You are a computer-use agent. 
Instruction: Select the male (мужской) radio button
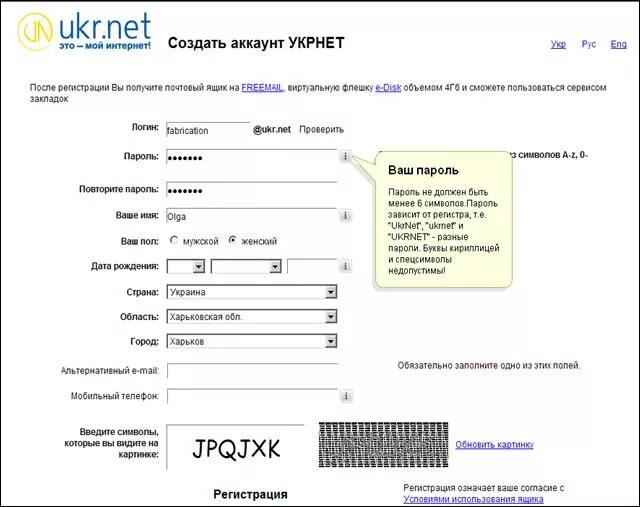173,240
